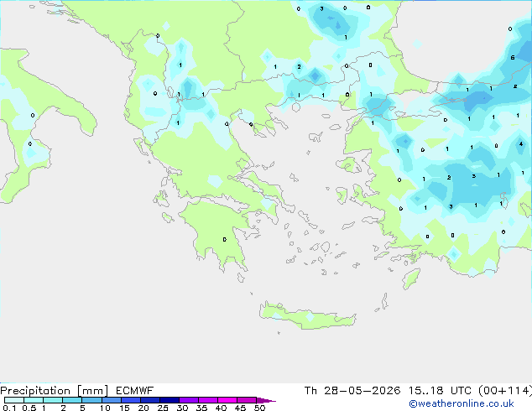Screen dimensions: 532x411
Task: Click the 'ECMWF' model label
Action: click(135, 391)
